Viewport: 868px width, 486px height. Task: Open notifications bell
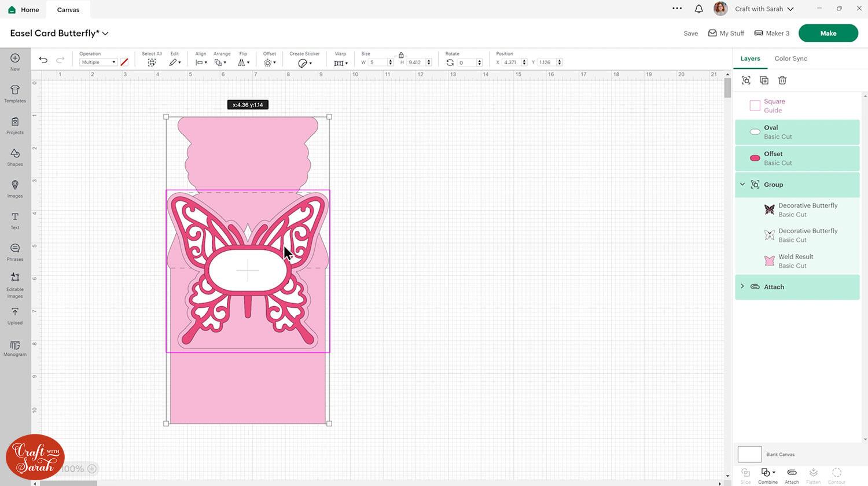pos(698,9)
